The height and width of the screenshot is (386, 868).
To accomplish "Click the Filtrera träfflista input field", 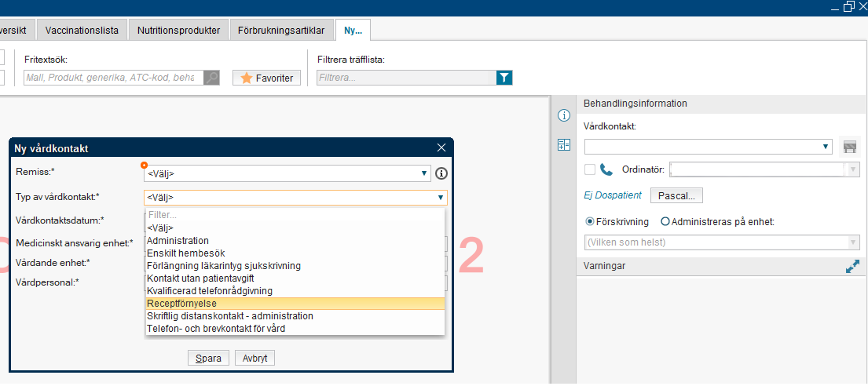I will [406, 78].
